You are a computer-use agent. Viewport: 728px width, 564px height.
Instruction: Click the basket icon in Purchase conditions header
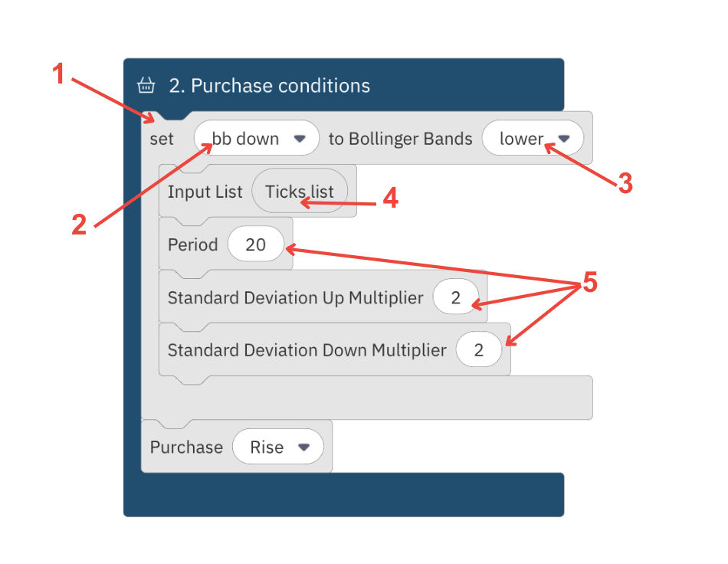146,86
